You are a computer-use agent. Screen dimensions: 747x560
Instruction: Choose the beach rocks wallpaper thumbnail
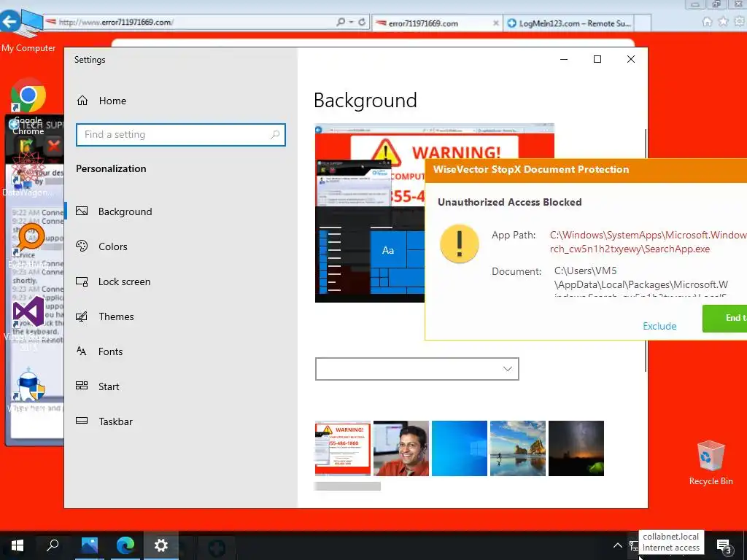pyautogui.click(x=518, y=448)
